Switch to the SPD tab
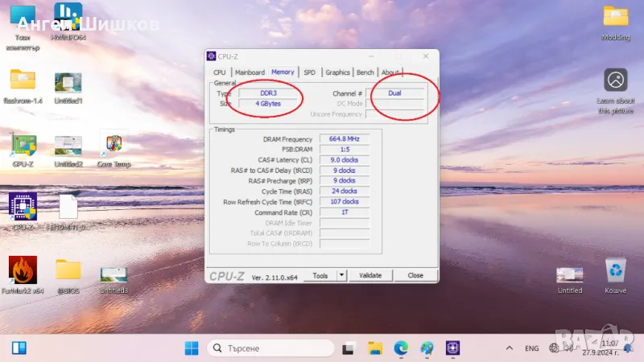This screenshot has height=362, width=644. (309, 72)
